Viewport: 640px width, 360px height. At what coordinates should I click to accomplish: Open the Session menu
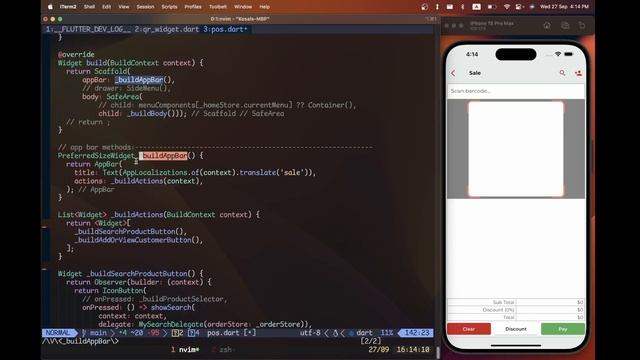(x=145, y=7)
